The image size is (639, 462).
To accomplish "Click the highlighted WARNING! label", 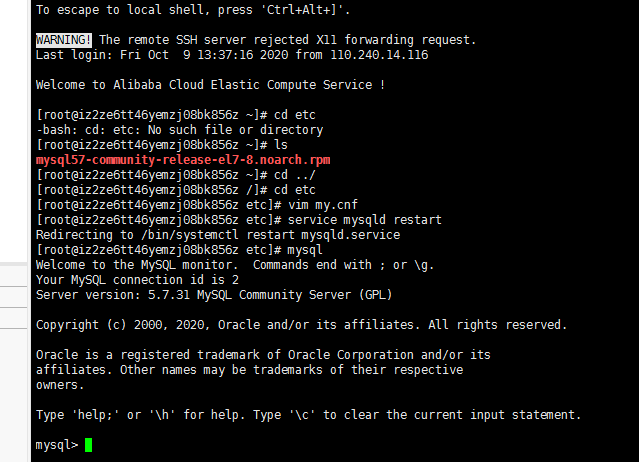I will point(64,40).
